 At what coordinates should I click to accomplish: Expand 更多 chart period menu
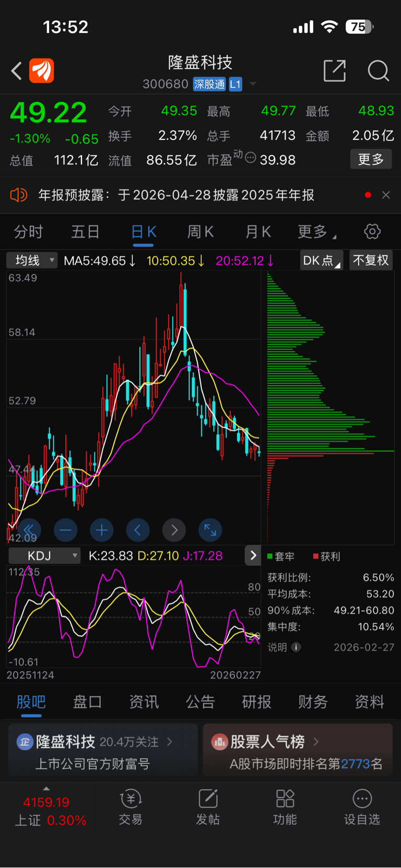point(316,232)
